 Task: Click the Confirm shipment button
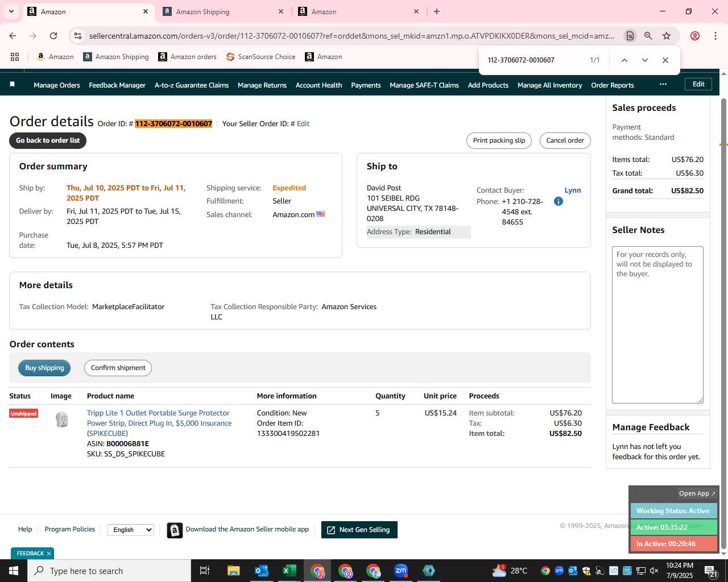pyautogui.click(x=118, y=368)
